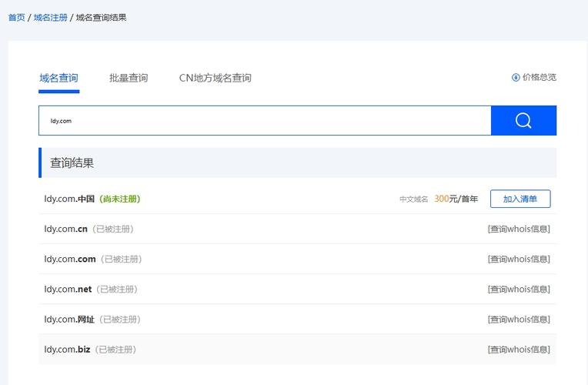Select the ldy.com.中国 domain name text
Screen dimensions: 588x385
pos(69,199)
